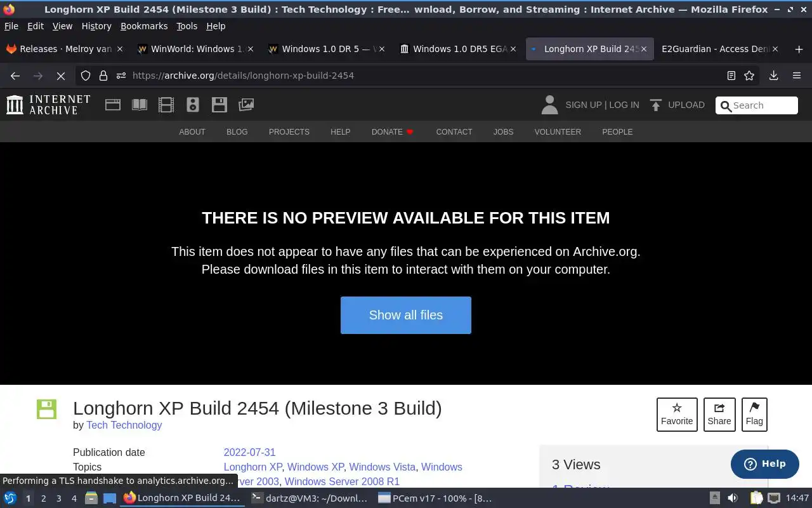Open the Windows Server 2008 R1 topic
The image size is (812, 508).
click(342, 481)
